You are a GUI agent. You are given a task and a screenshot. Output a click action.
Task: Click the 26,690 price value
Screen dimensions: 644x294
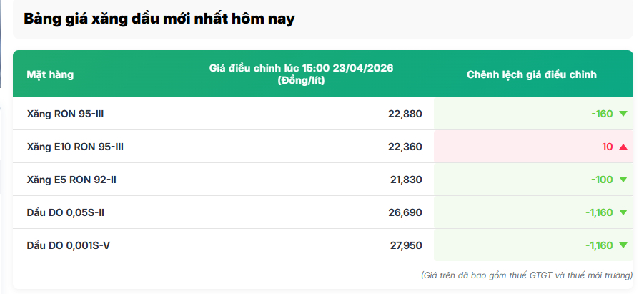[x=406, y=212]
